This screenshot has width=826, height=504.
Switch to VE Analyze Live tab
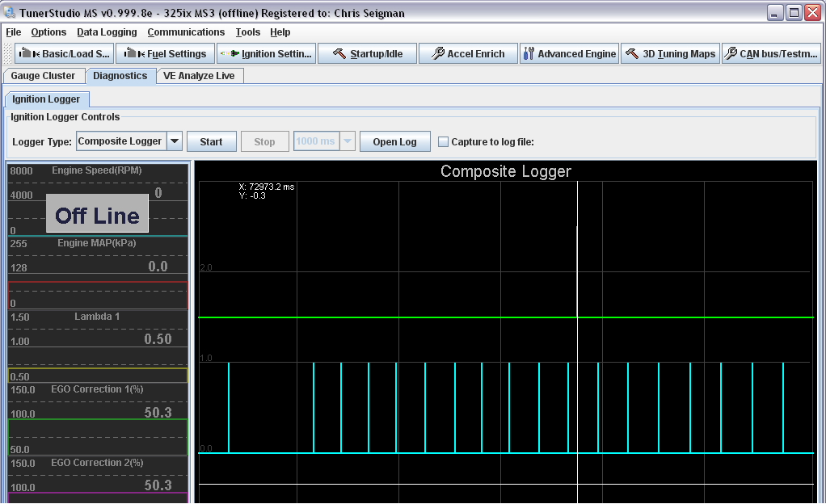tap(199, 76)
